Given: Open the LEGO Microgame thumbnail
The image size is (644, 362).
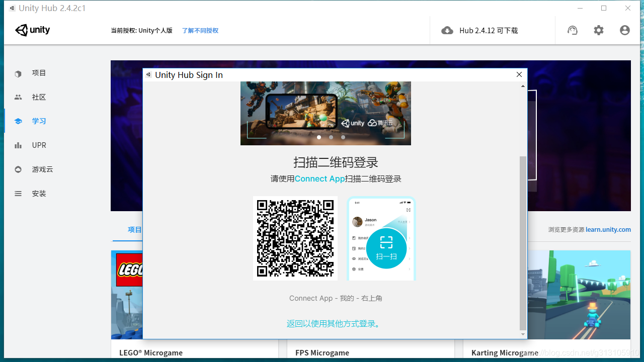Looking at the screenshot, I should tap(127, 295).
